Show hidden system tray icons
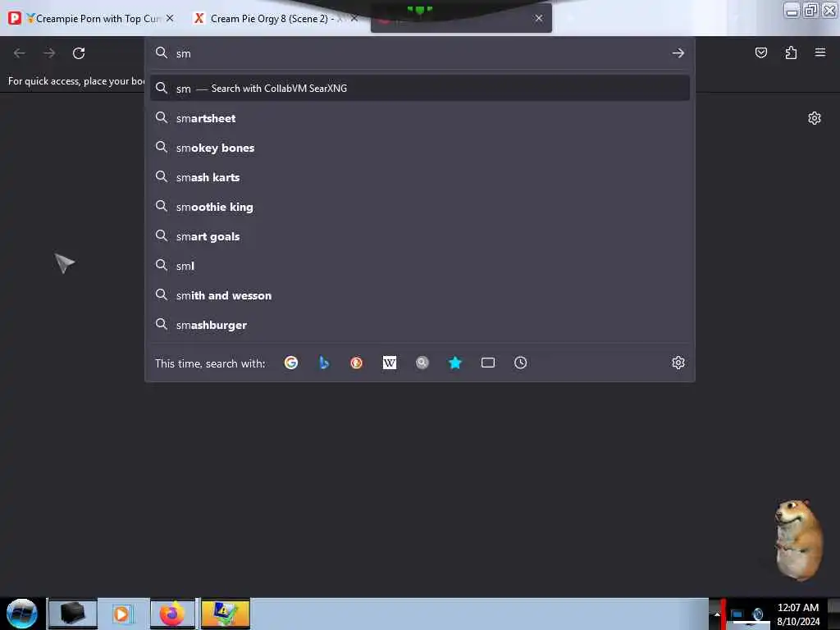 (717, 614)
